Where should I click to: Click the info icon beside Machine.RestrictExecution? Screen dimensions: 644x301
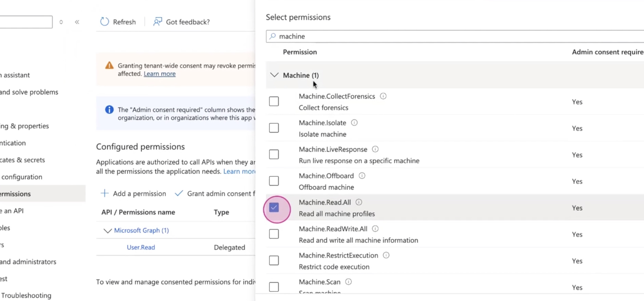click(386, 255)
